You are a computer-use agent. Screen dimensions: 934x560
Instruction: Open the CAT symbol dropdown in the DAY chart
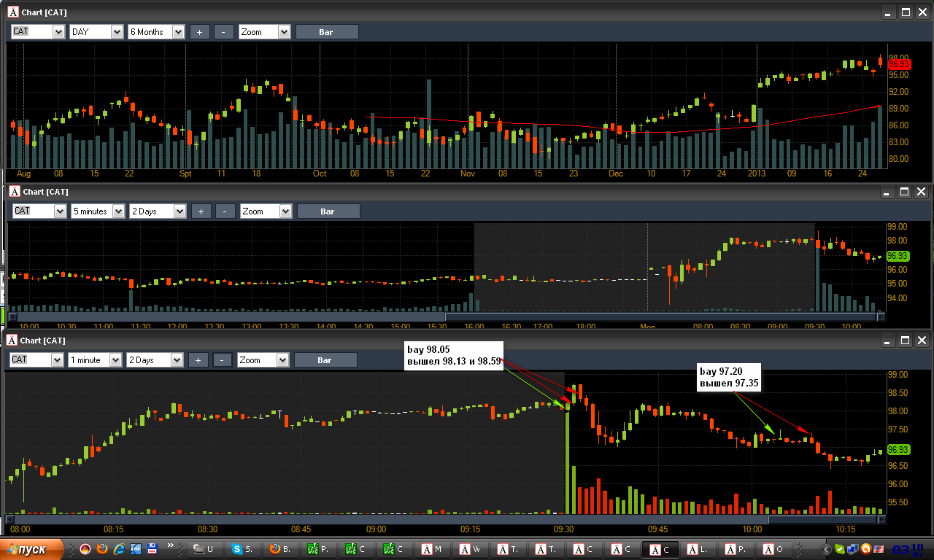(x=38, y=31)
